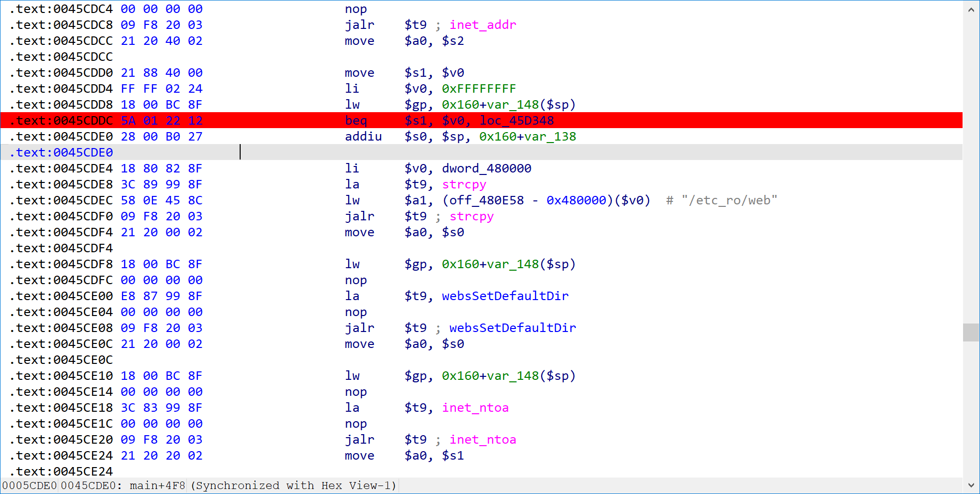This screenshot has width=980, height=494.
Task: Click strcpy in jalr comment
Action: [471, 216]
